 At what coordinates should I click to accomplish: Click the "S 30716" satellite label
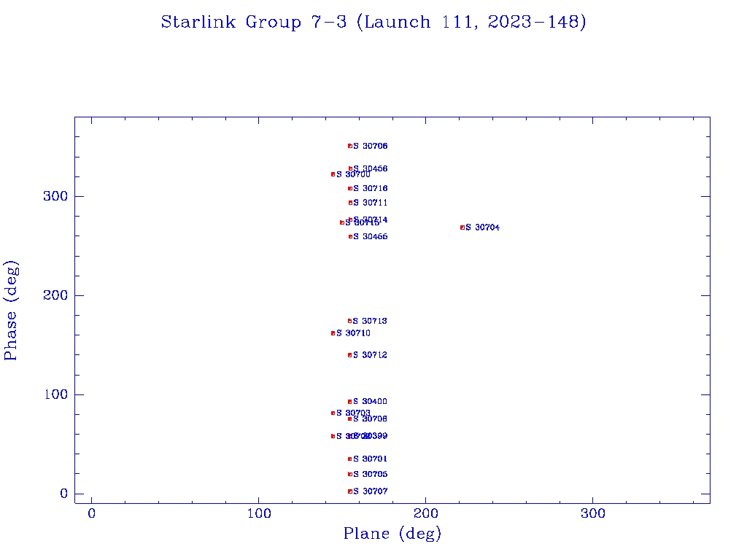pyautogui.click(x=370, y=189)
